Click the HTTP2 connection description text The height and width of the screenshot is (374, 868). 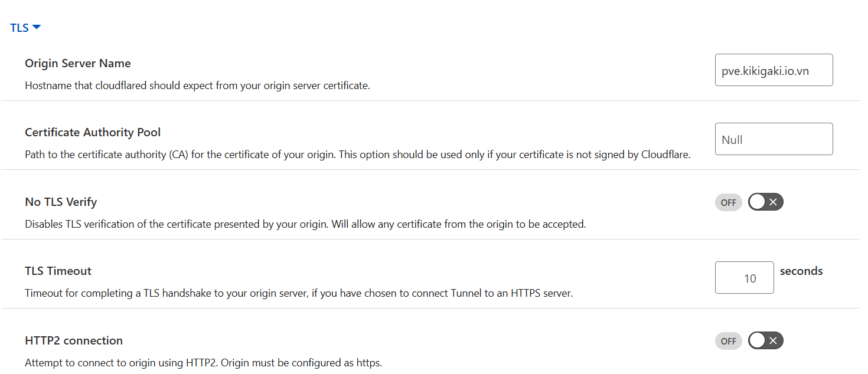coord(203,363)
